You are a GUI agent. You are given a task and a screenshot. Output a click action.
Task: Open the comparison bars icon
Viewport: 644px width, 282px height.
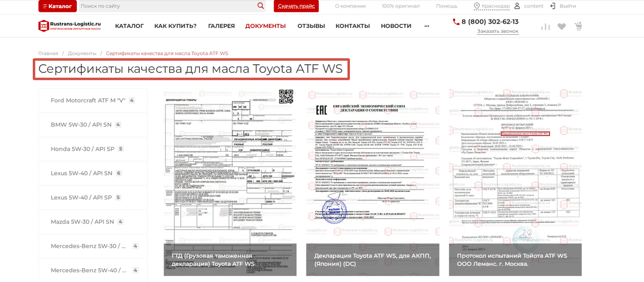[x=546, y=26]
